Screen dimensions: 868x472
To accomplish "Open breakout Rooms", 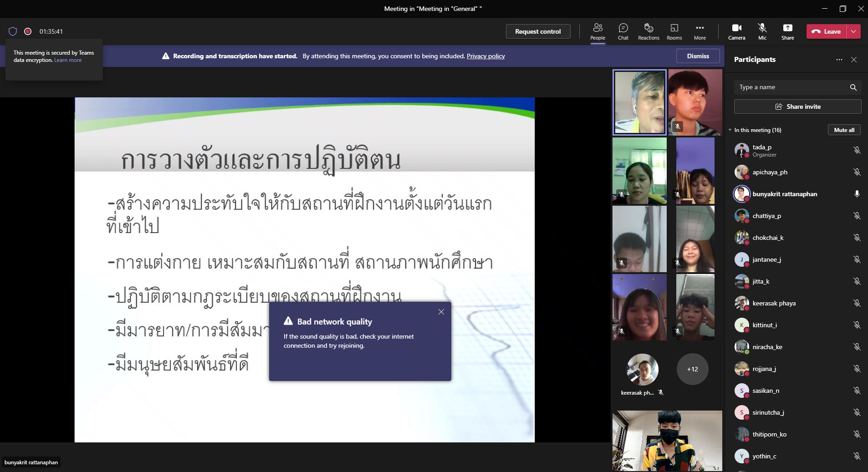I will point(674,31).
